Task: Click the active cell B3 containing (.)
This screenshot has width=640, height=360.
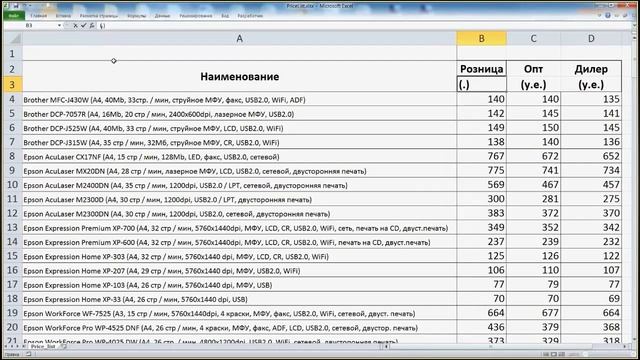Action: 482,84
